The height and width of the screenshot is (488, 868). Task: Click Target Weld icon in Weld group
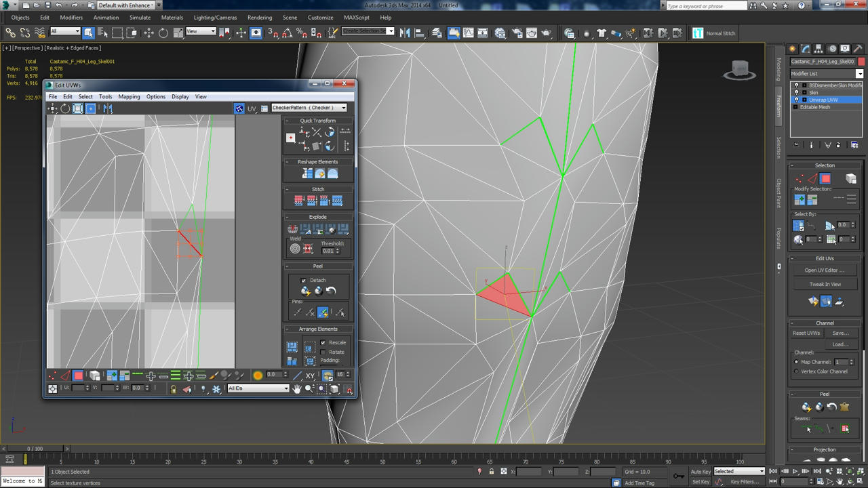[295, 249]
